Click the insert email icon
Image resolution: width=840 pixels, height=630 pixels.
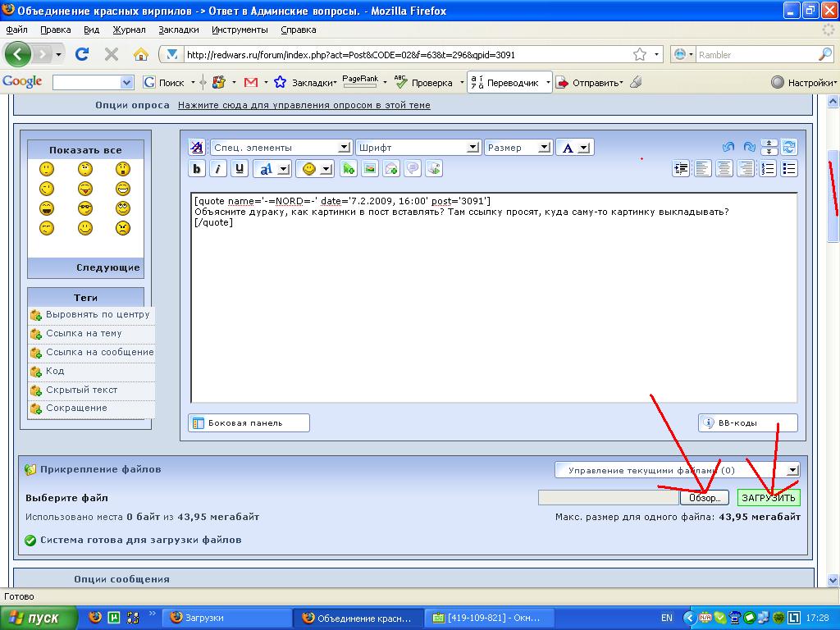pos(391,169)
